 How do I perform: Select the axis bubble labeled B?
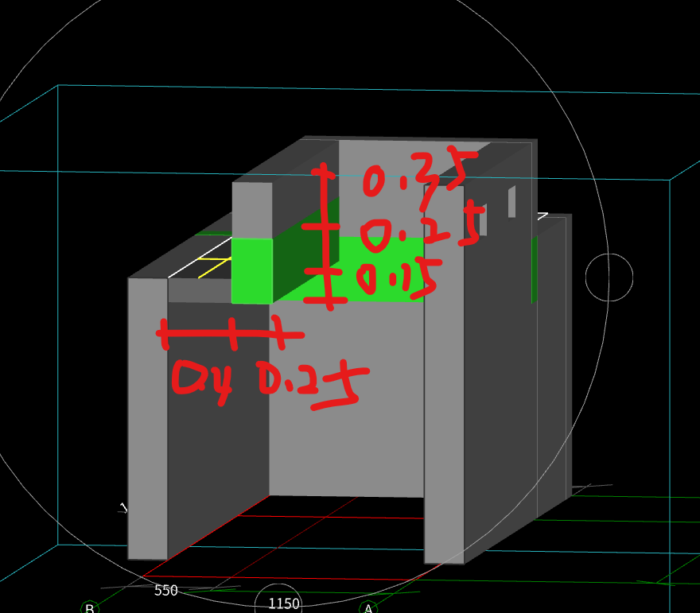pyautogui.click(x=90, y=607)
